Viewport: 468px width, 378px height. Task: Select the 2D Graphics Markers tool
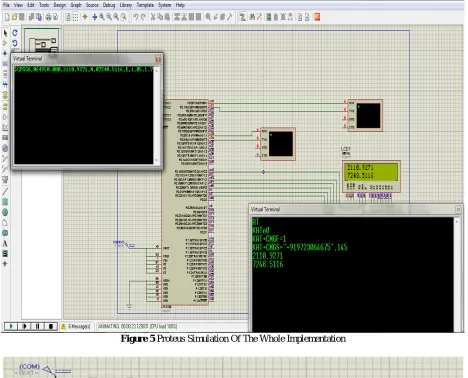5,264
